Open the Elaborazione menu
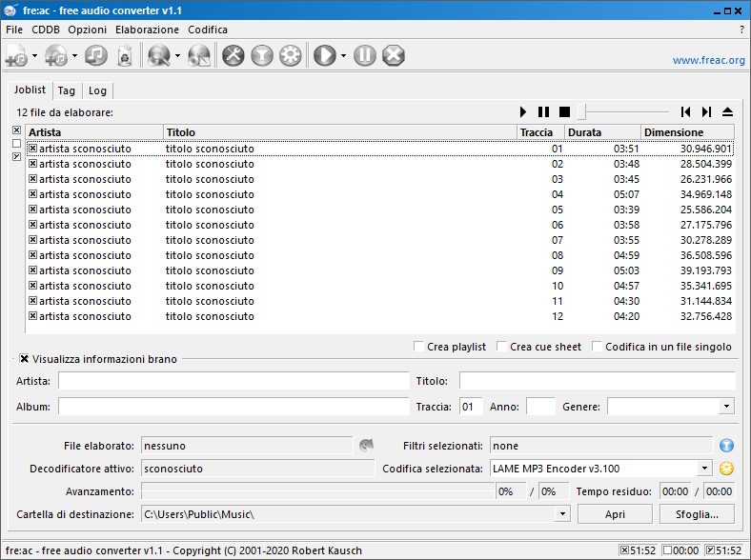Viewport: 751px width, 560px height. 147,30
